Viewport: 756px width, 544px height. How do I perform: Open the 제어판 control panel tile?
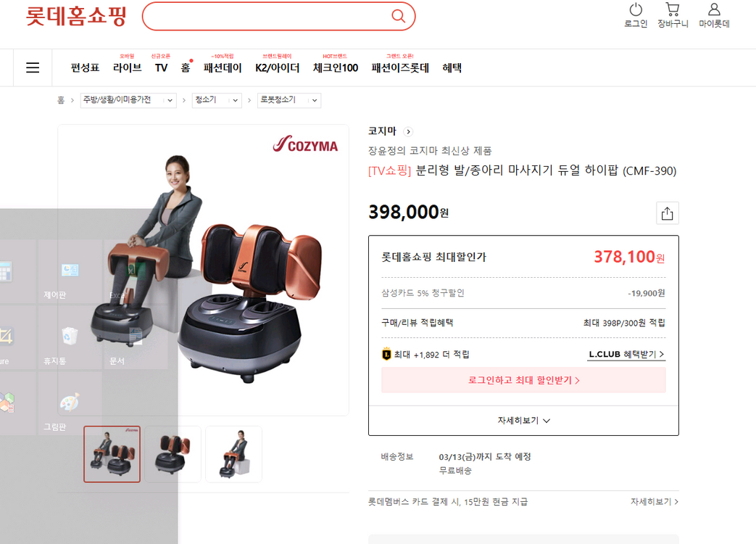click(x=70, y=271)
